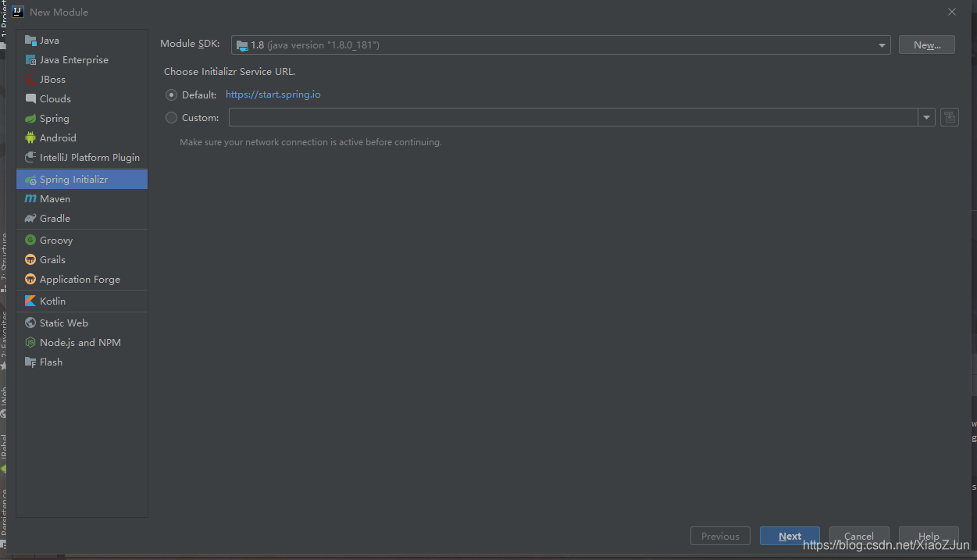Select the Gradle elephant icon

[30, 218]
